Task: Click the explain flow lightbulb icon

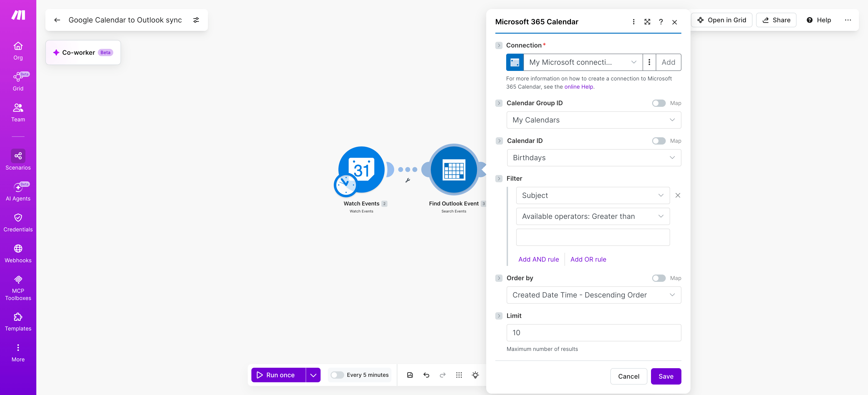Action: point(475,375)
